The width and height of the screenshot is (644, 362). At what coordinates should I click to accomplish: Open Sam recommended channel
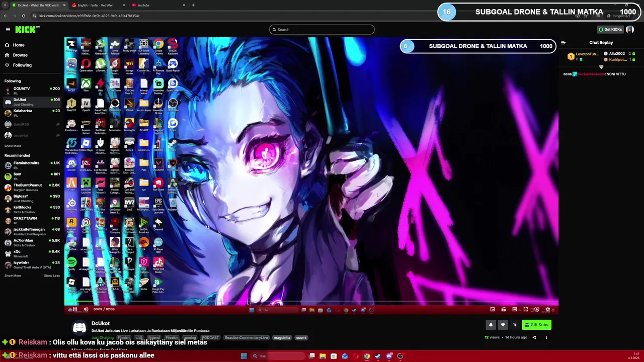(x=32, y=176)
